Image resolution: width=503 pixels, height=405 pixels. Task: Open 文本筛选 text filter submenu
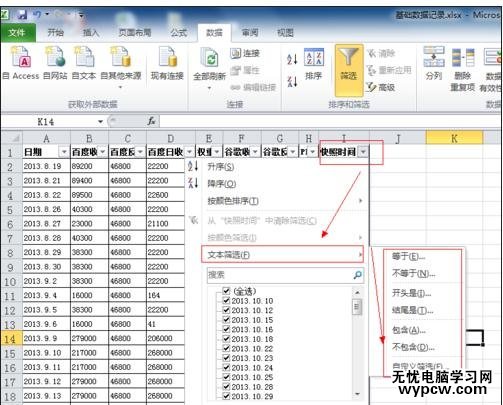(282, 255)
